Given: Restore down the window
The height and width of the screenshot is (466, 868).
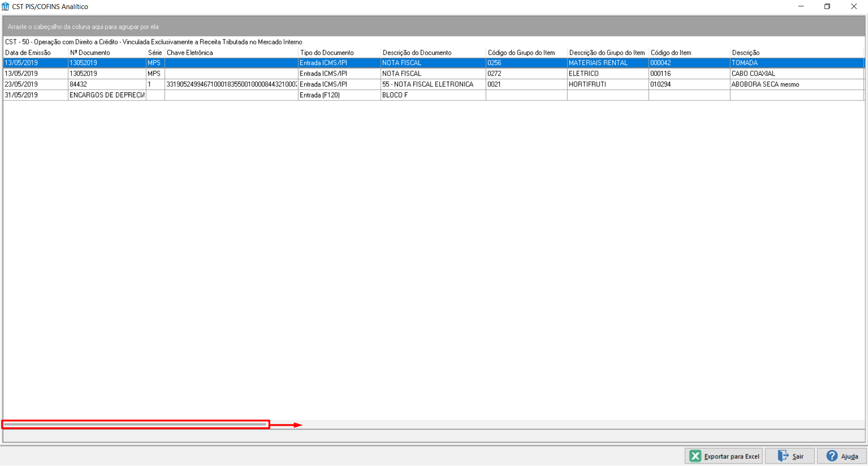Looking at the screenshot, I should 827,6.
